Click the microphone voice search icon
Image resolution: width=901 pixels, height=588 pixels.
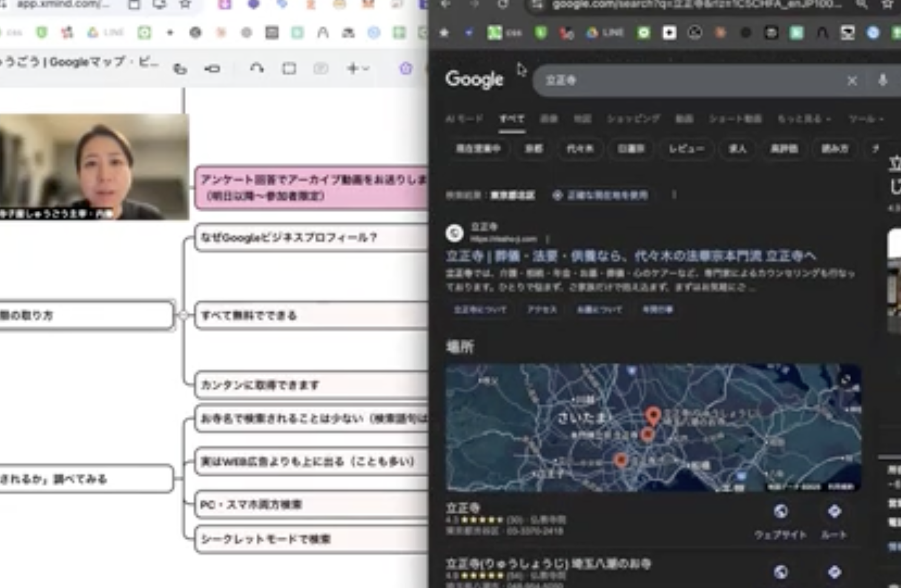tap(883, 80)
